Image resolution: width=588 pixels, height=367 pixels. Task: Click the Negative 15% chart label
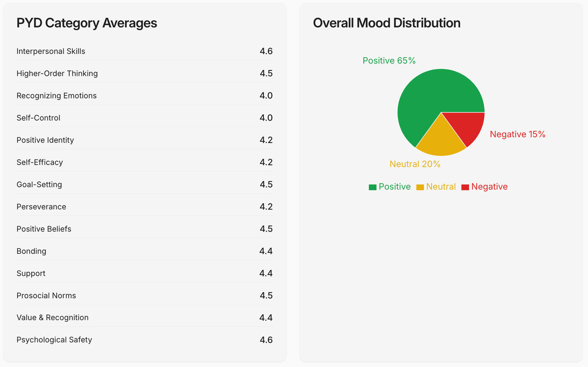click(x=517, y=134)
